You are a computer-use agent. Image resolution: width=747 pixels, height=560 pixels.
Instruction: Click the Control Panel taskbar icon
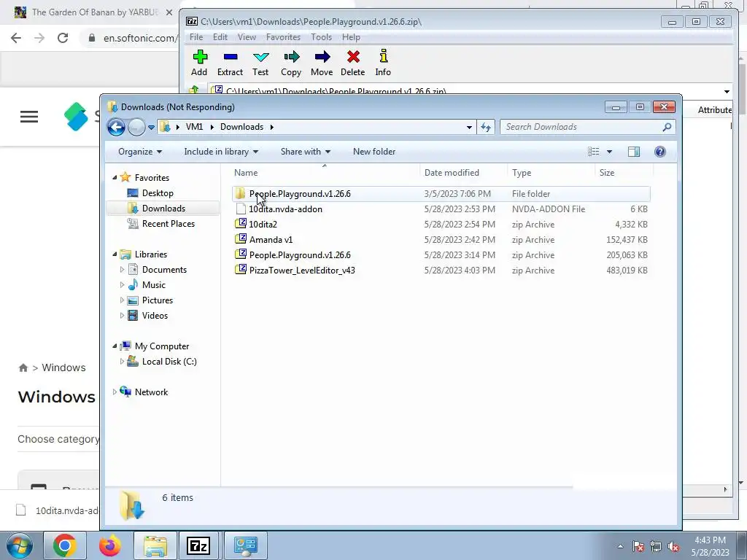[246, 545]
